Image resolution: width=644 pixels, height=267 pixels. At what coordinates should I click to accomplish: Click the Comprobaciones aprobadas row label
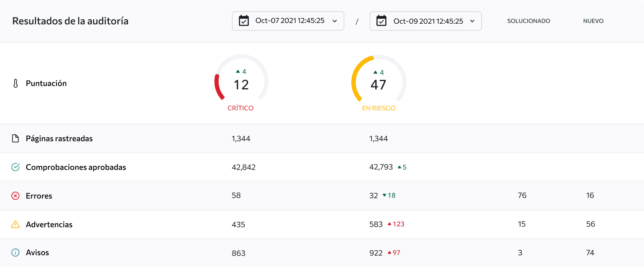(76, 167)
